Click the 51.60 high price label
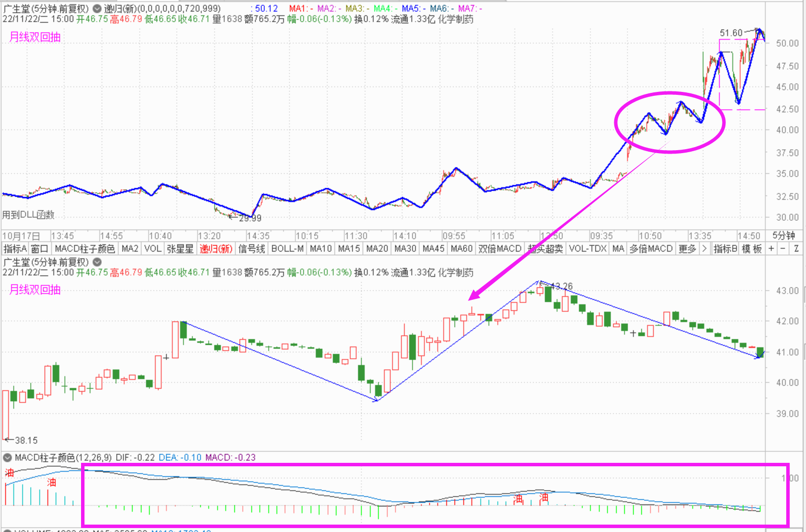Image resolution: width=806 pixels, height=532 pixels. click(x=731, y=33)
